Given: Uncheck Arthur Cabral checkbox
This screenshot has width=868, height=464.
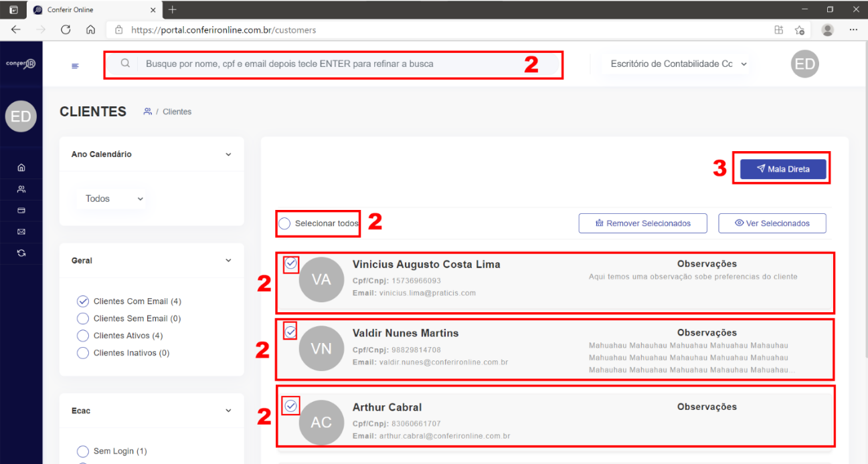Looking at the screenshot, I should coord(291,405).
